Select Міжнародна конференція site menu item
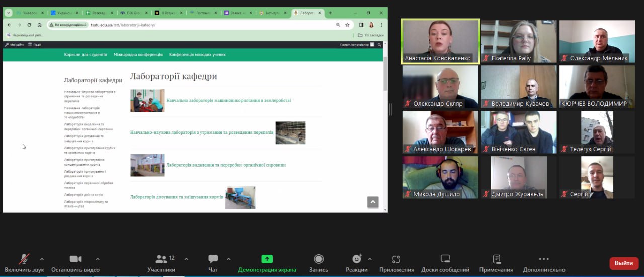644x277 pixels. [x=138, y=55]
